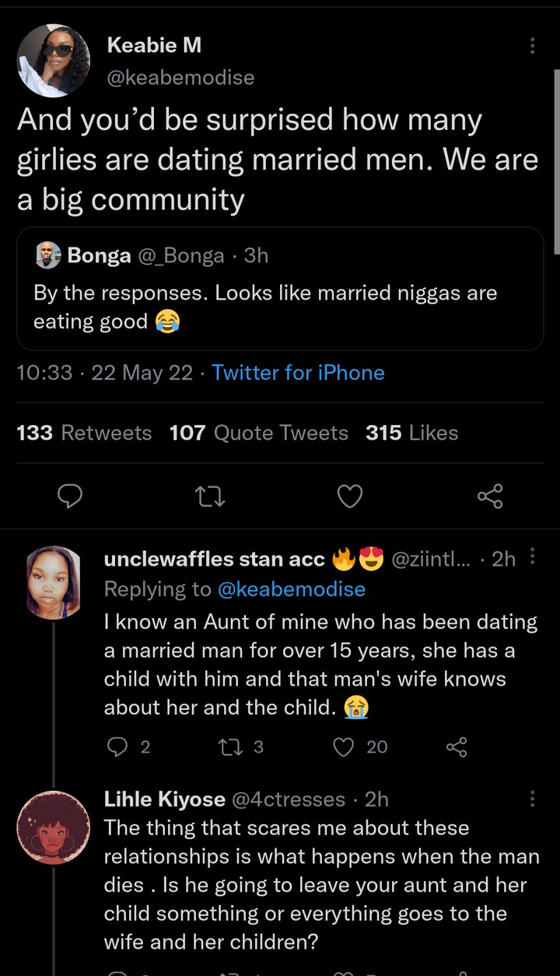Share Keabie M's main tweet
Viewport: 560px width, 976px height.
click(x=489, y=496)
